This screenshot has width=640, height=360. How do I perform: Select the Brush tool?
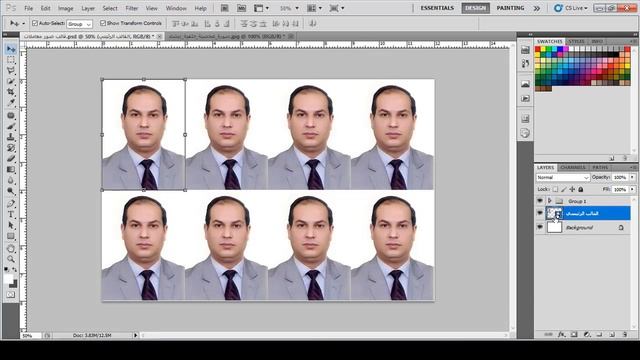click(11, 126)
